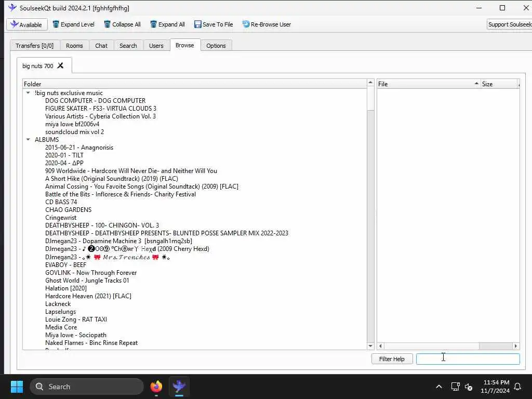This screenshot has height=399, width=532.
Task: Open the Windows Start menu
Action: (x=17, y=387)
